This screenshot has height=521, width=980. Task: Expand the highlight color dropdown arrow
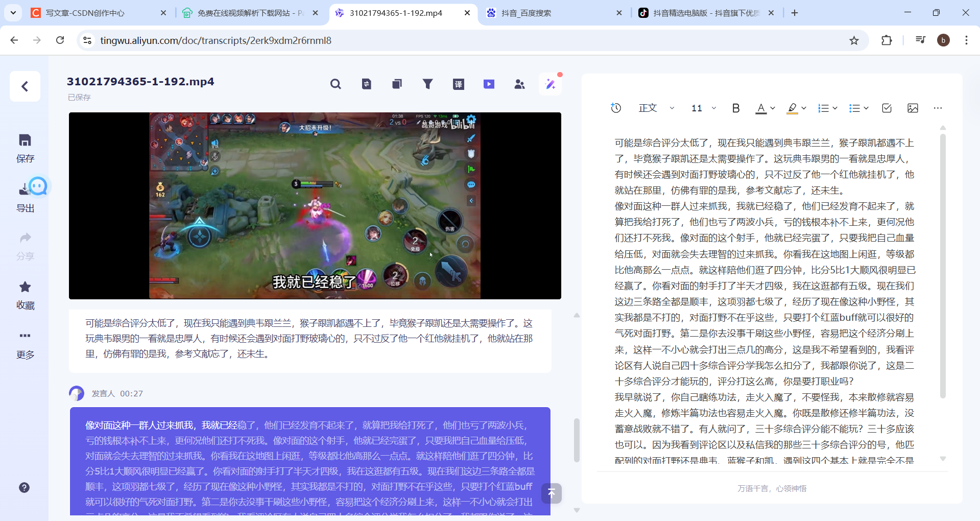tap(804, 108)
